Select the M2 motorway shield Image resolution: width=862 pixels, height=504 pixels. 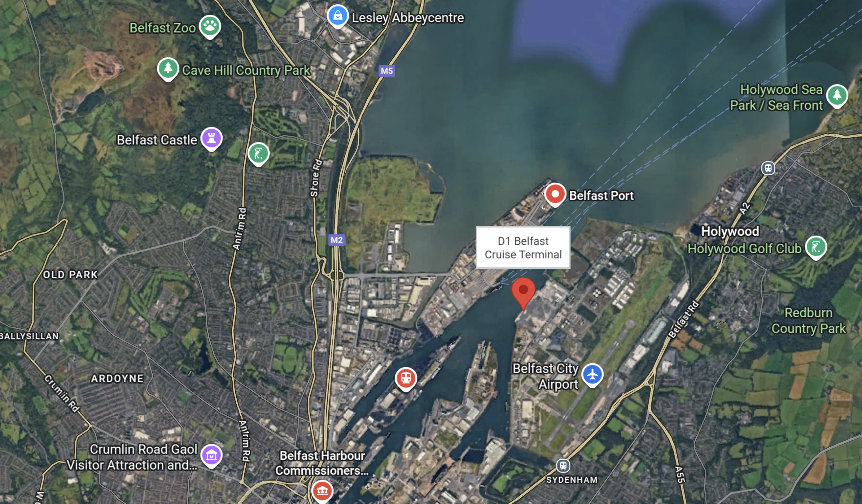[337, 240]
